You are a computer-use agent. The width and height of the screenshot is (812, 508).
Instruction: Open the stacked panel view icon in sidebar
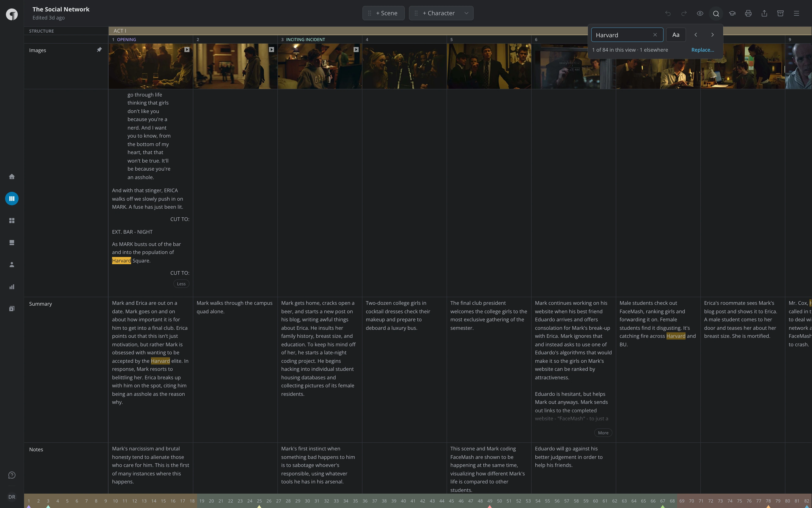point(12,243)
